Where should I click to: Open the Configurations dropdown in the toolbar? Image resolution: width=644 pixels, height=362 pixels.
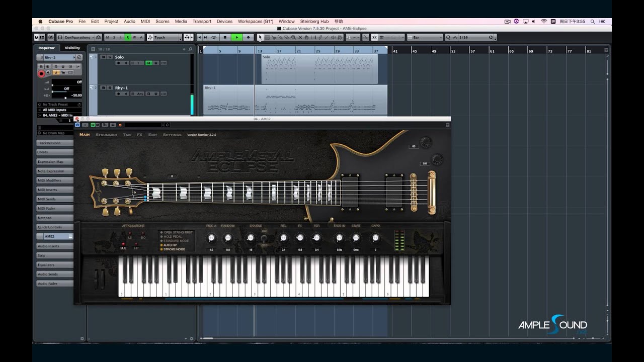(x=76, y=37)
